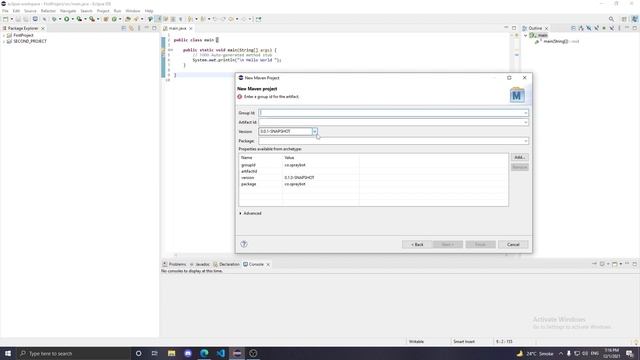Open the Source menu
The height and width of the screenshot is (360, 640).
point(30,11)
